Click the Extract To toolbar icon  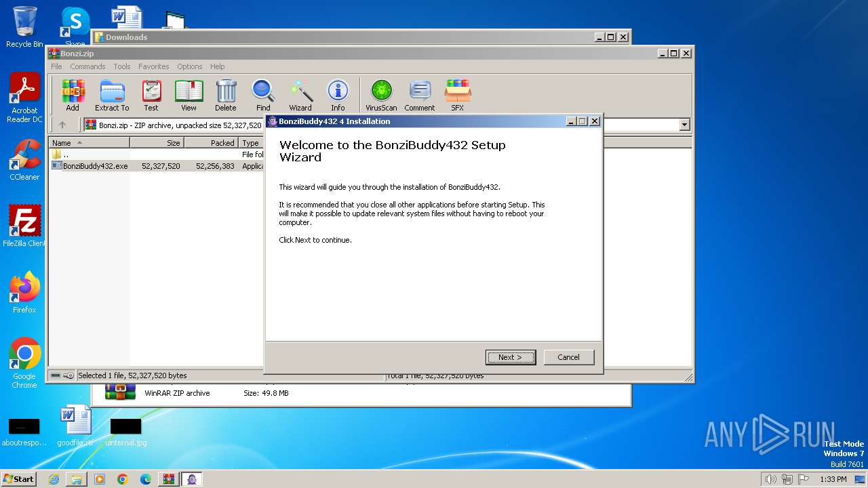coord(112,95)
